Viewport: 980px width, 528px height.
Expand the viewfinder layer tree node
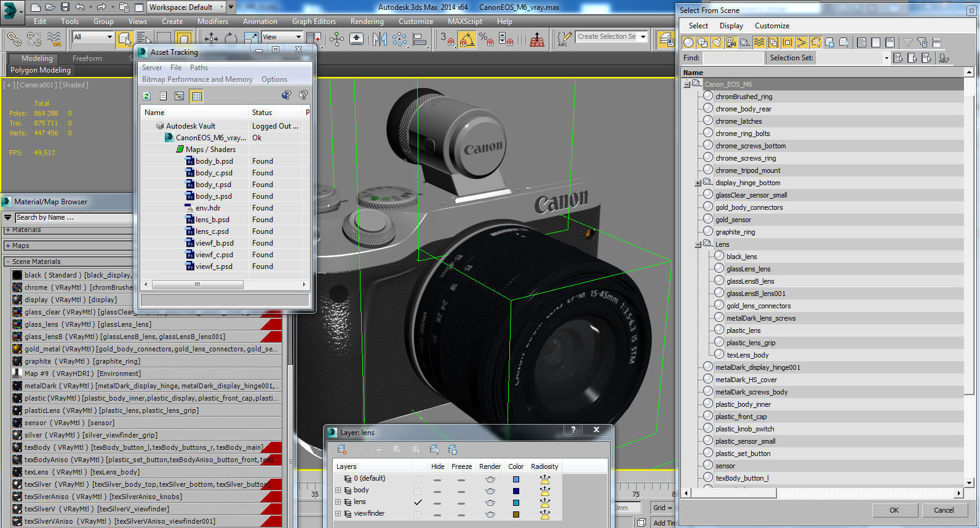pyautogui.click(x=338, y=514)
